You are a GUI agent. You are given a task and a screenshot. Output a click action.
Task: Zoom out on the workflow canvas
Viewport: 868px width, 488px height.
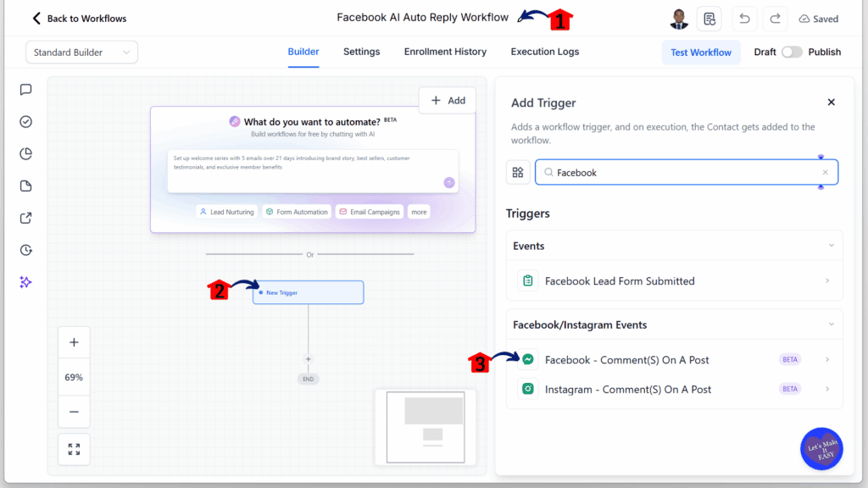(74, 412)
